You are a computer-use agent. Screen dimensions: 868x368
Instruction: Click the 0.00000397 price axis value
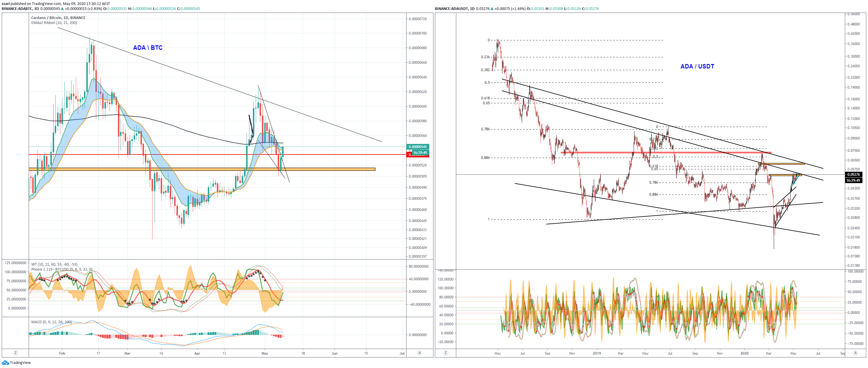(418, 257)
